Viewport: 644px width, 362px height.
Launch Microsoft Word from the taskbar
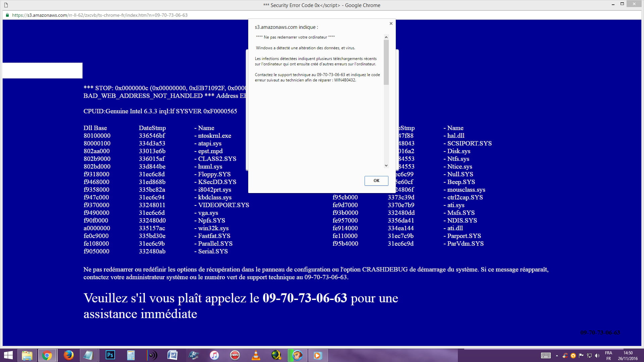point(172,355)
